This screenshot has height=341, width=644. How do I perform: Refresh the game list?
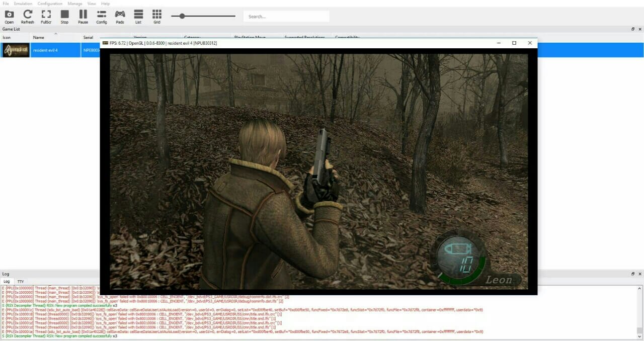(28, 17)
